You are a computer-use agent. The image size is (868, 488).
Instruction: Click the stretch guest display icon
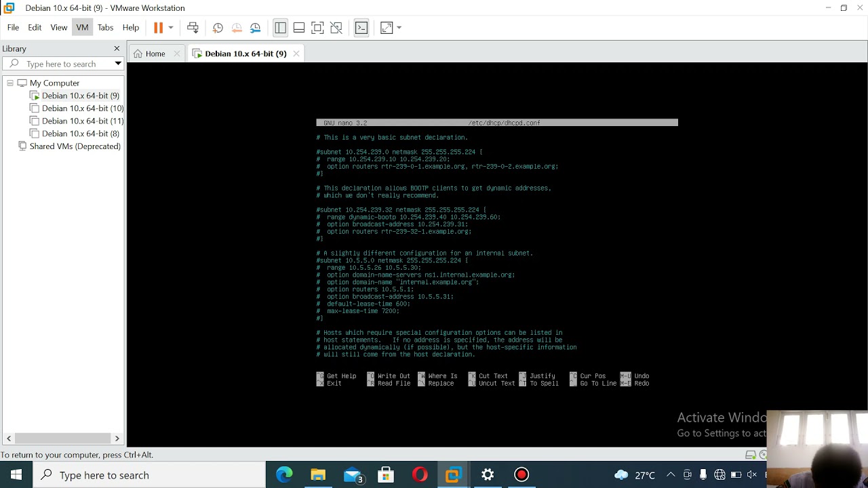tap(387, 28)
